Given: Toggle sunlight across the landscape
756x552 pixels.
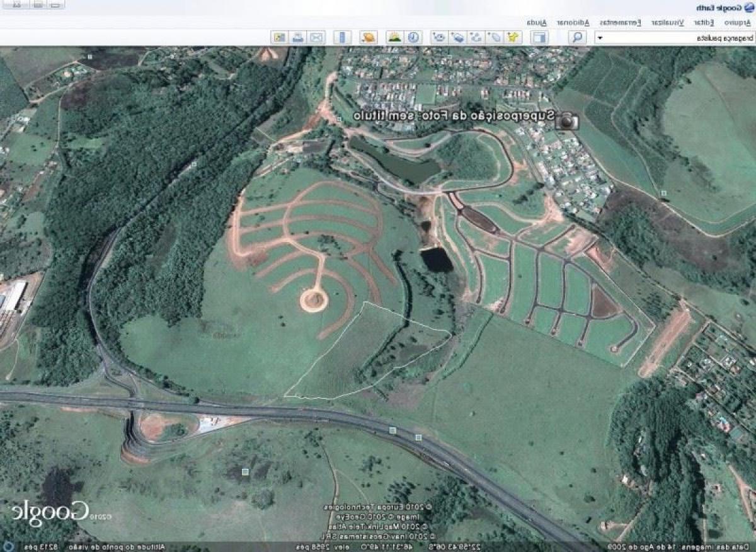Looking at the screenshot, I should click(395, 37).
